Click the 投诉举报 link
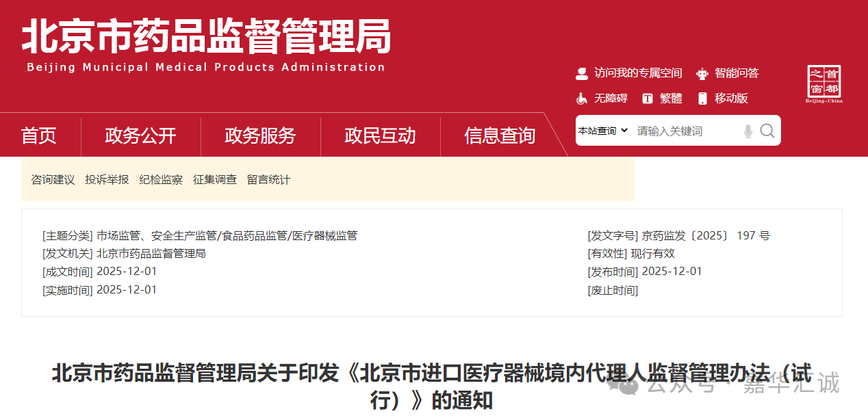This screenshot has width=868, height=418. point(107,179)
